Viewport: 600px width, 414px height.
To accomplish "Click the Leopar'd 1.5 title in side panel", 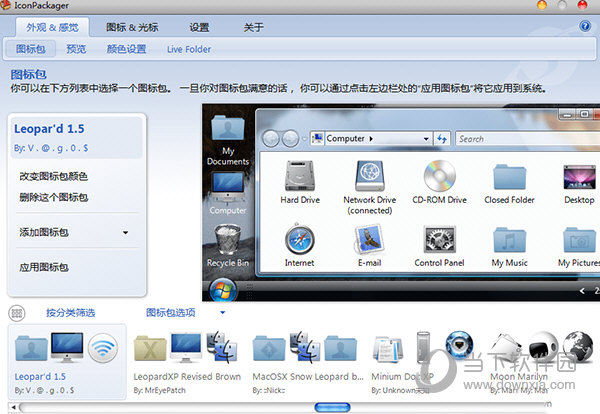I will click(49, 129).
